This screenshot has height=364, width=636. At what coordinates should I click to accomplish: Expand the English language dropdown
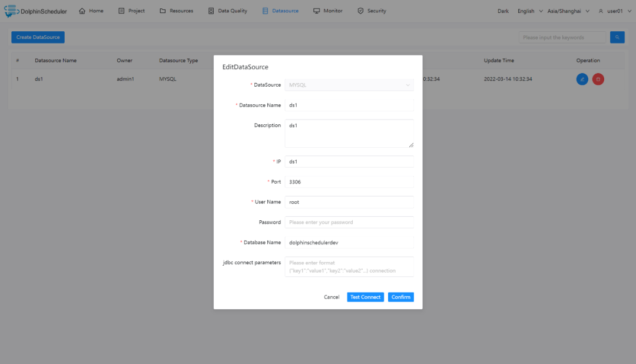[x=530, y=11]
